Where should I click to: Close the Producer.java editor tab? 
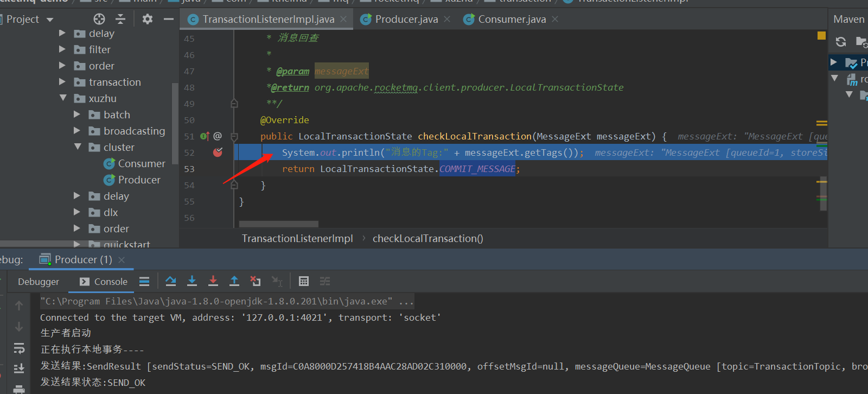[447, 19]
